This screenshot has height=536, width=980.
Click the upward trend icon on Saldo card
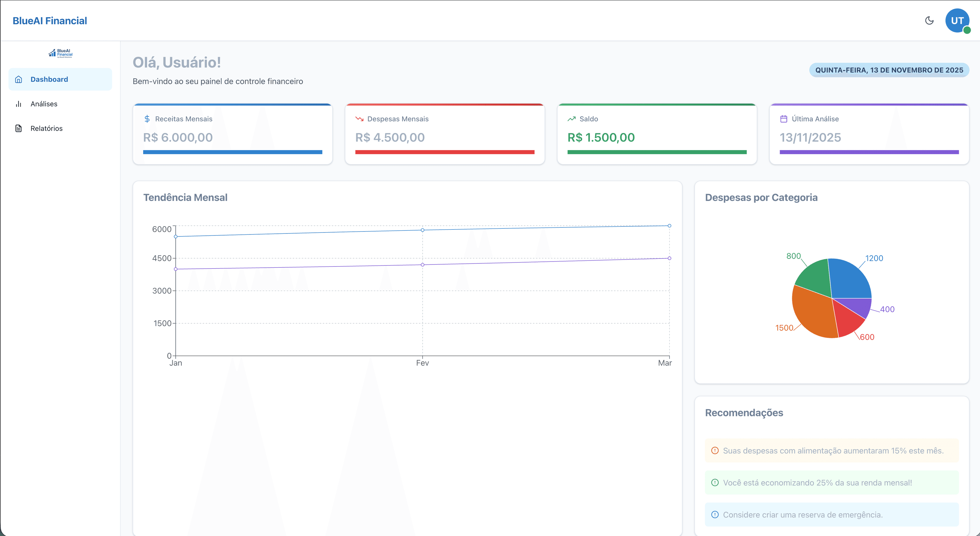pyautogui.click(x=571, y=119)
